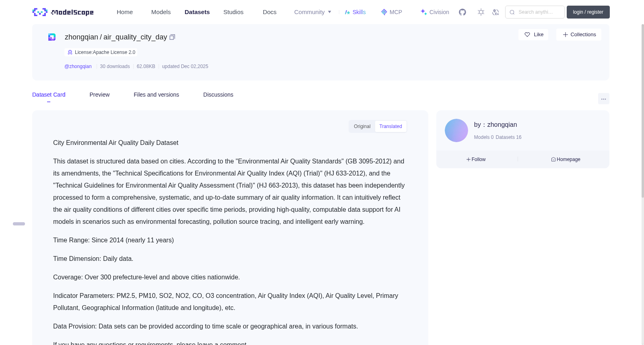Toggle the light/dark theme sun icon

pyautogui.click(x=481, y=12)
